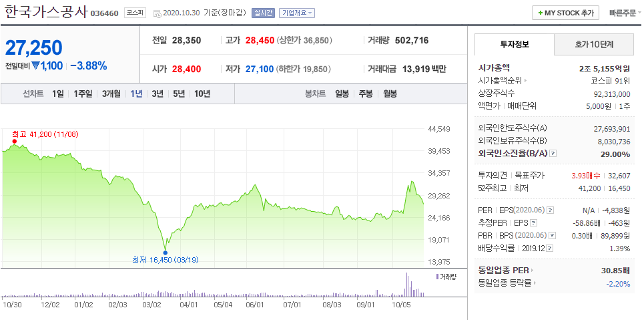Click the 고가 value 28,450

coord(260,40)
